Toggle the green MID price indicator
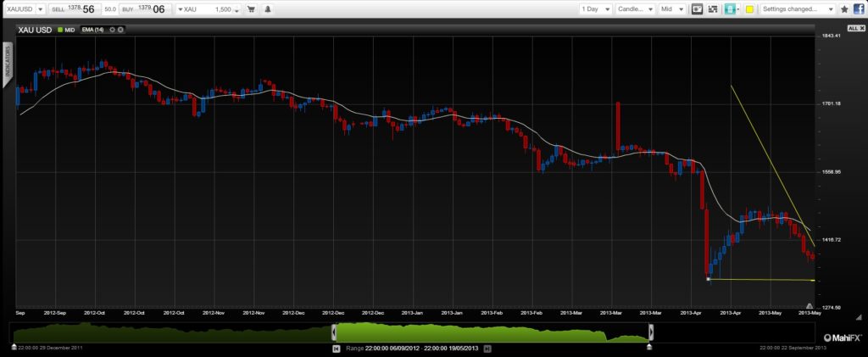 pos(66,30)
